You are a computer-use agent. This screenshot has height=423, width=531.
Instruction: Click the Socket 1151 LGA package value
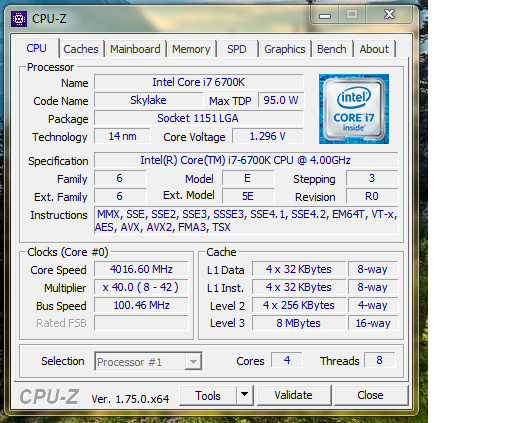click(x=198, y=118)
